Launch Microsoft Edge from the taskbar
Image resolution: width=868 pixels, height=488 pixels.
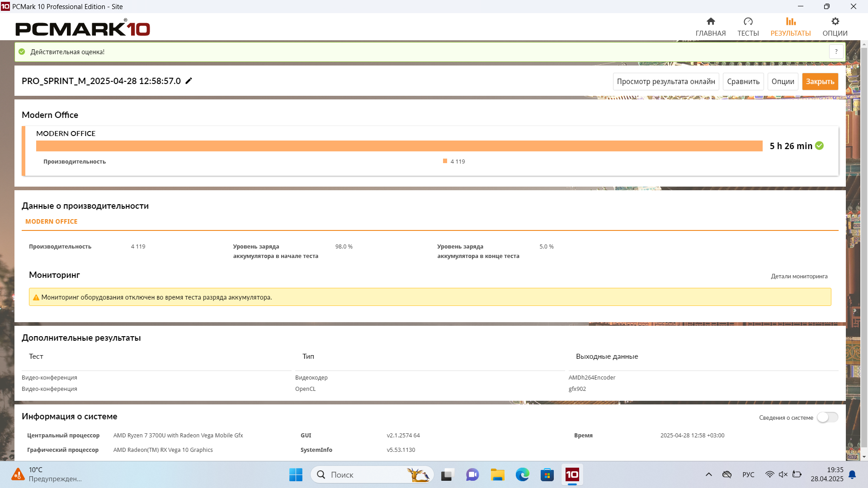point(523,475)
